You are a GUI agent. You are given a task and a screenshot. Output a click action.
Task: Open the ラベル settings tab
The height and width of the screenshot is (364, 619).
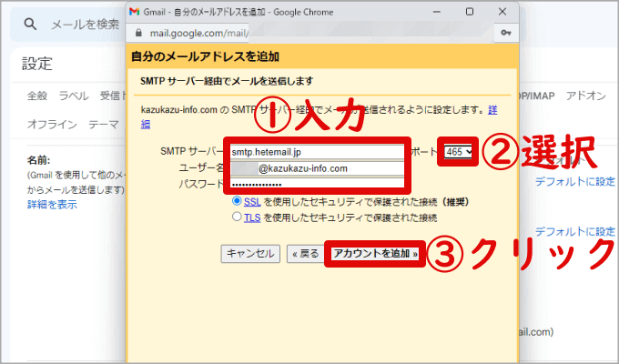74,96
